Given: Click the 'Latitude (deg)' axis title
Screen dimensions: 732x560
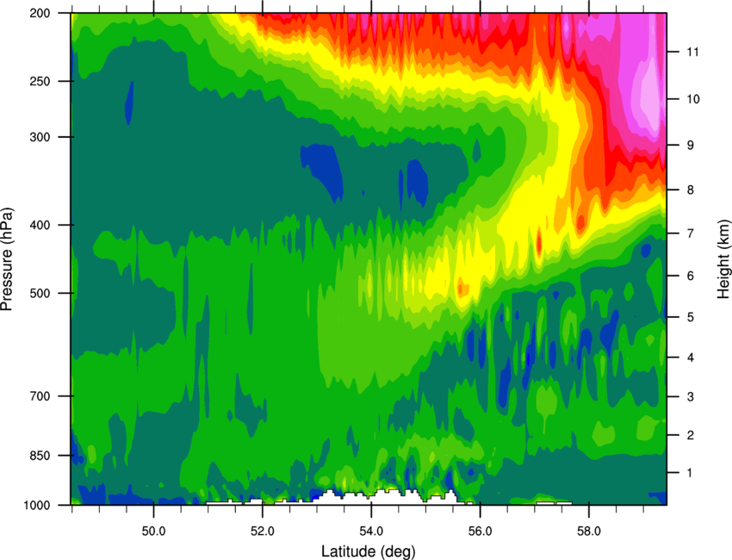Looking at the screenshot, I should click(x=368, y=551).
